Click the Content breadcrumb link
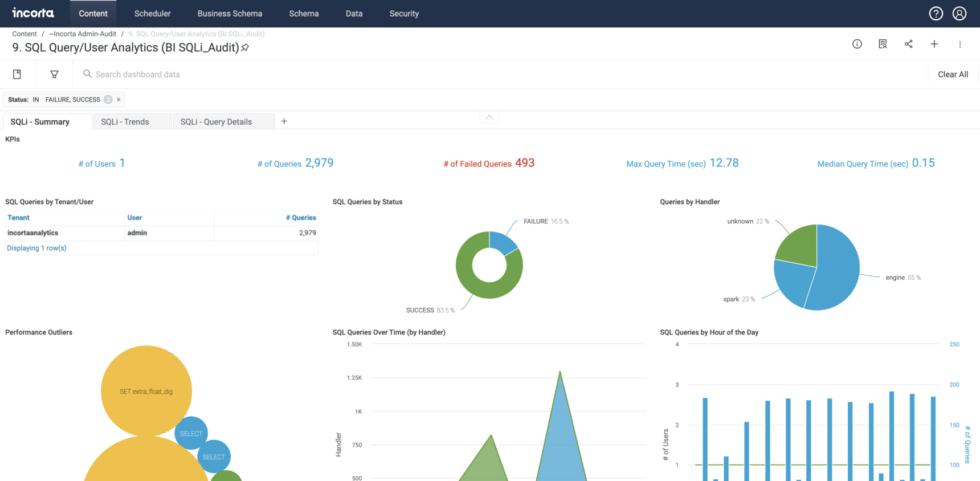Image resolution: width=980 pixels, height=481 pixels. [x=24, y=34]
